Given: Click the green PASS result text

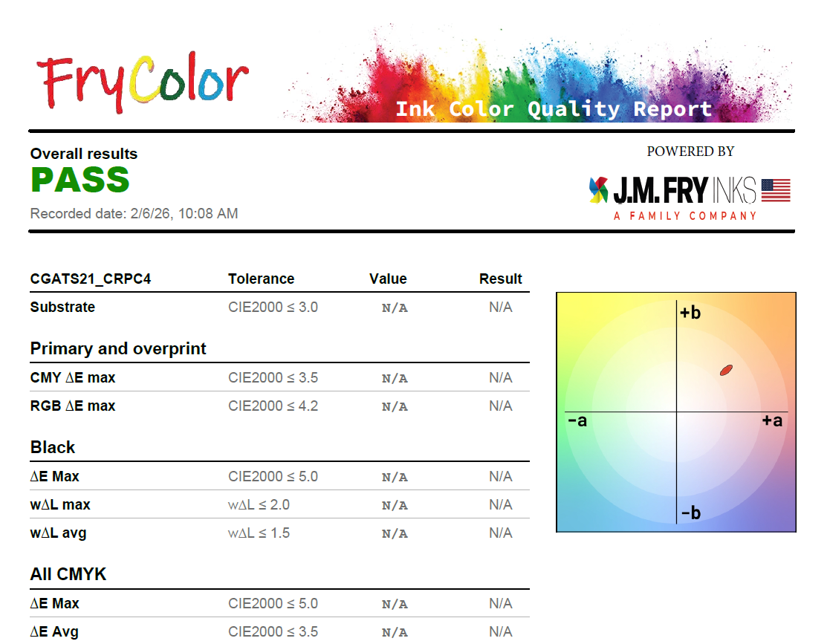Looking at the screenshot, I should point(80,180).
